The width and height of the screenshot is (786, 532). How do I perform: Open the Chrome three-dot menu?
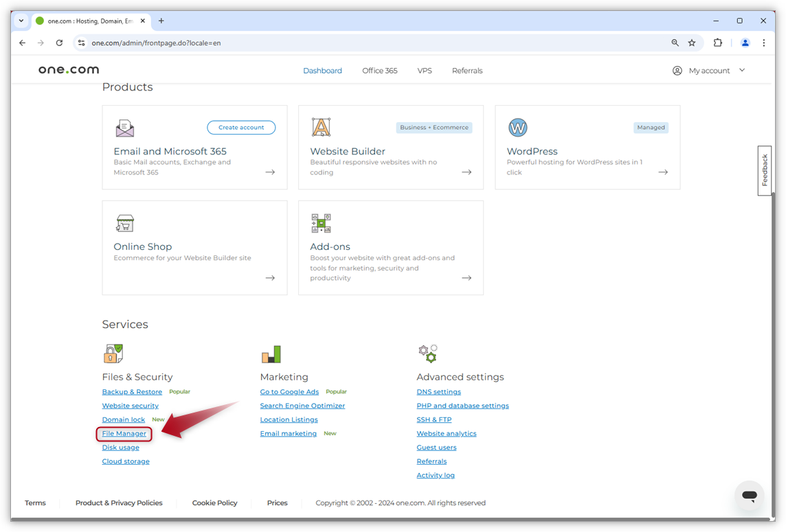[x=764, y=43]
